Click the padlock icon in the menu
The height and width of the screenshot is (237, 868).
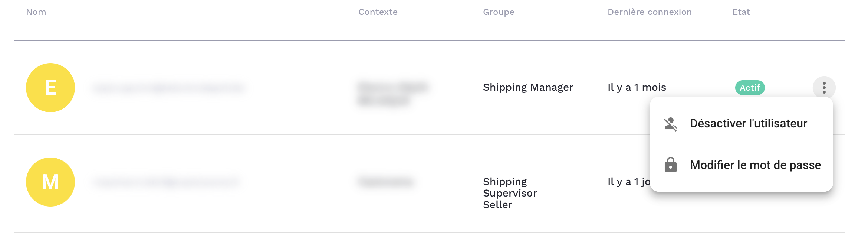[x=670, y=165]
